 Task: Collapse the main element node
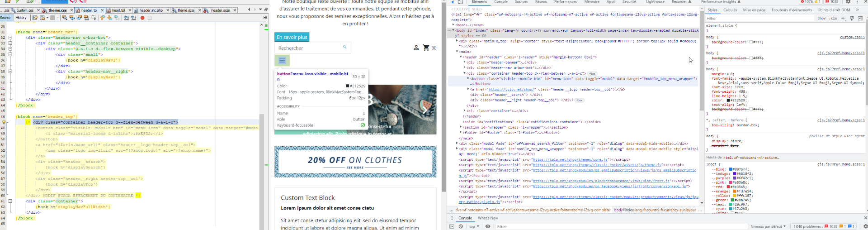point(457,52)
